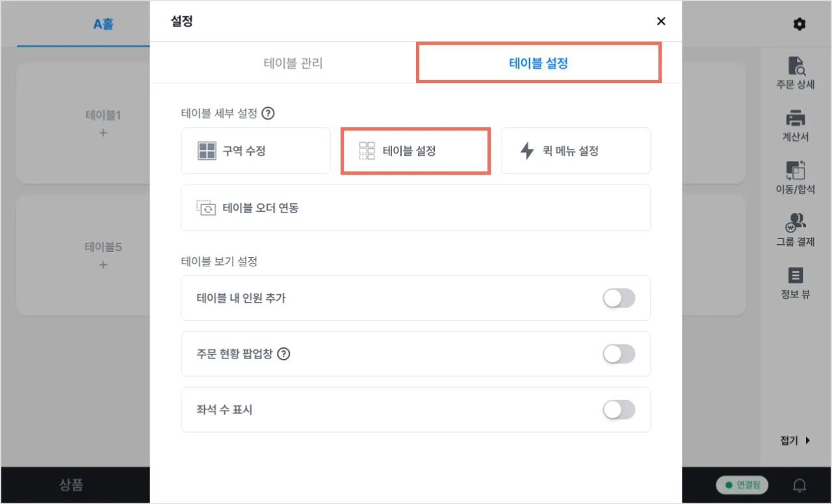
Task: Click the 테이블 설정 button with grid icon
Action: 415,151
